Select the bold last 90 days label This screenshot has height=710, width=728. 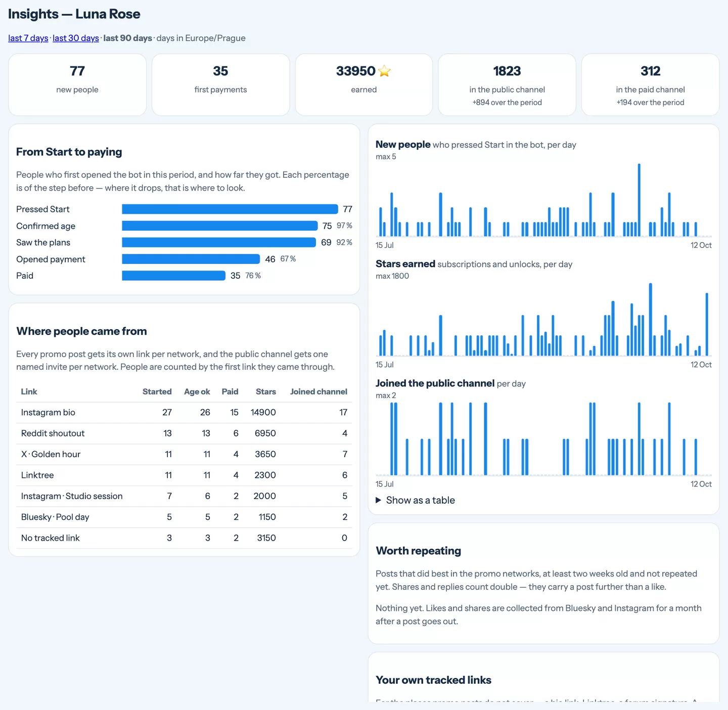[x=128, y=38]
